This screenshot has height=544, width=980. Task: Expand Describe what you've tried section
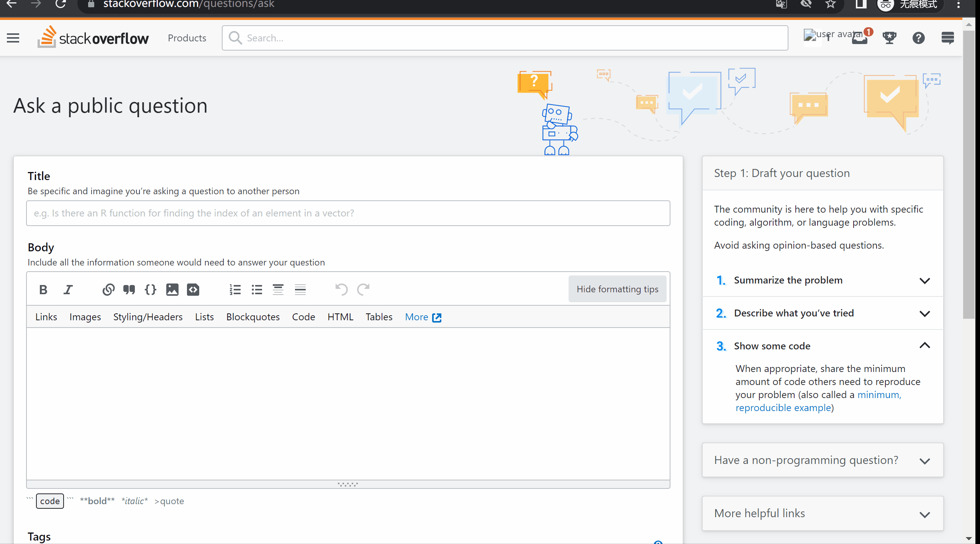(823, 313)
